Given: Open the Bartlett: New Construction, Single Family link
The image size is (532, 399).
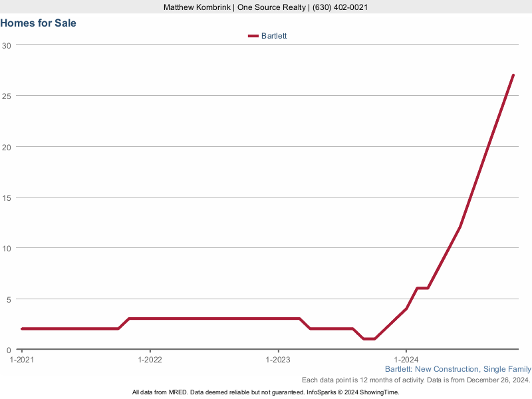Looking at the screenshot, I should 458,369.
